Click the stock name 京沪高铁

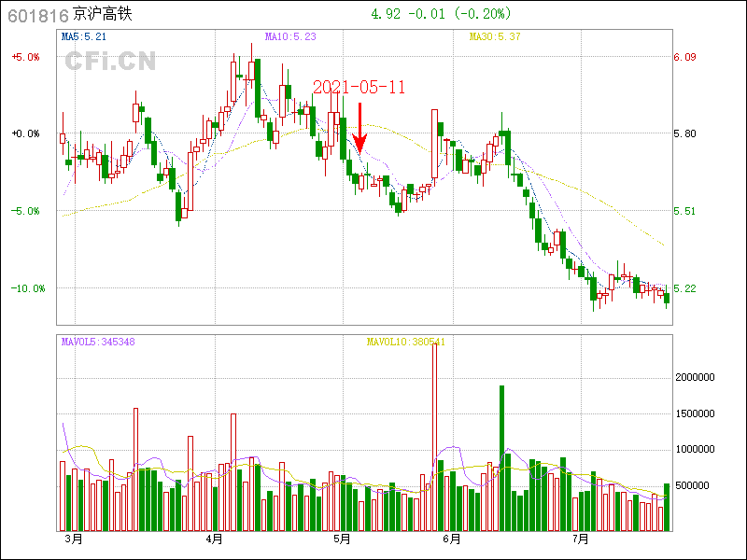tap(101, 15)
